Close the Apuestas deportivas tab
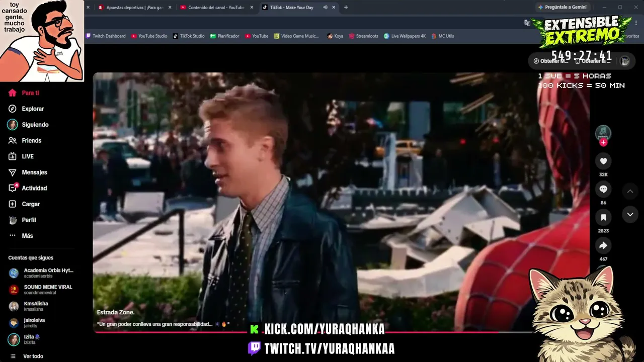Image resolution: width=644 pixels, height=362 pixels. pos(170,8)
